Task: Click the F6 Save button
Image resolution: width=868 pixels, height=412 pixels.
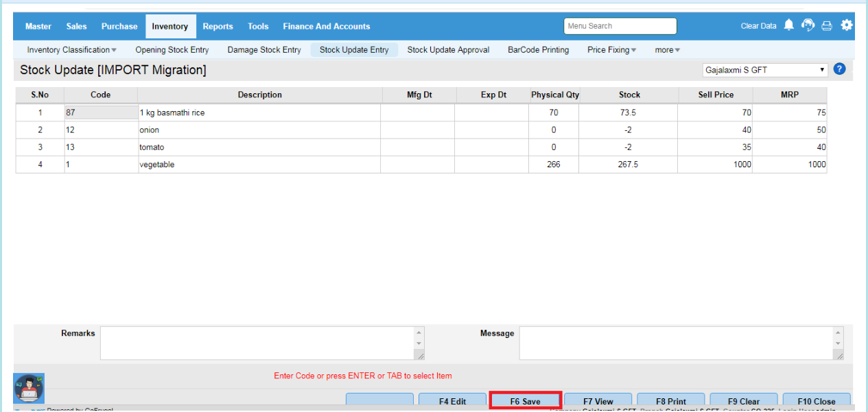Action: (x=526, y=402)
